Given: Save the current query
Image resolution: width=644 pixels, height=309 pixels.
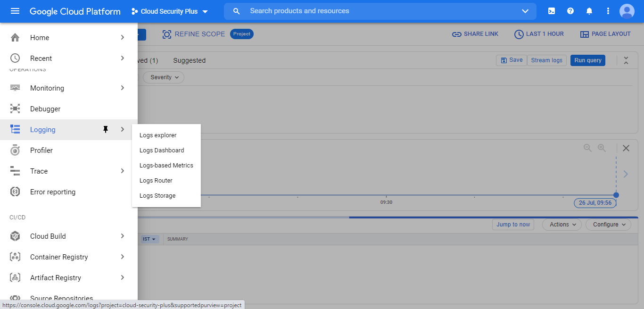Looking at the screenshot, I should (512, 60).
